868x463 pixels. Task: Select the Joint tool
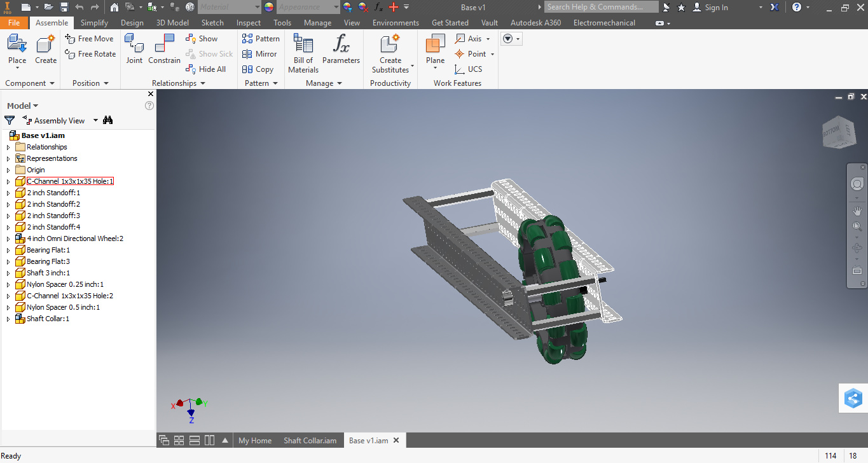(134, 50)
